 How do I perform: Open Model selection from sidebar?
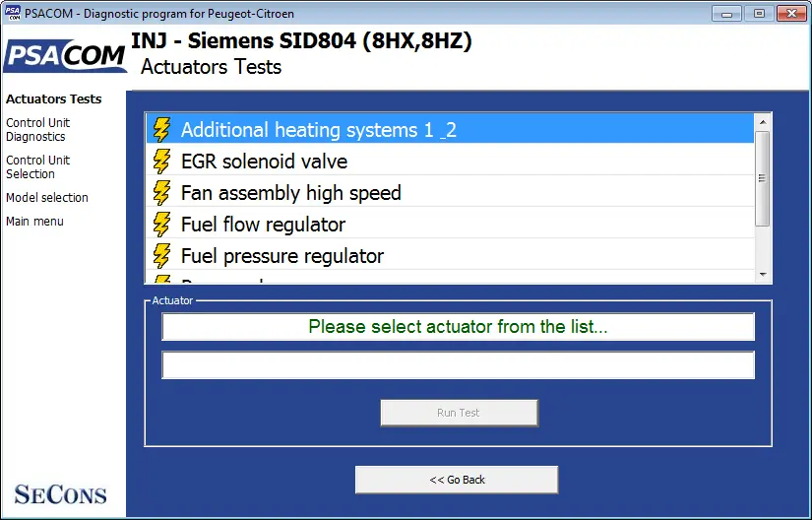[47, 197]
